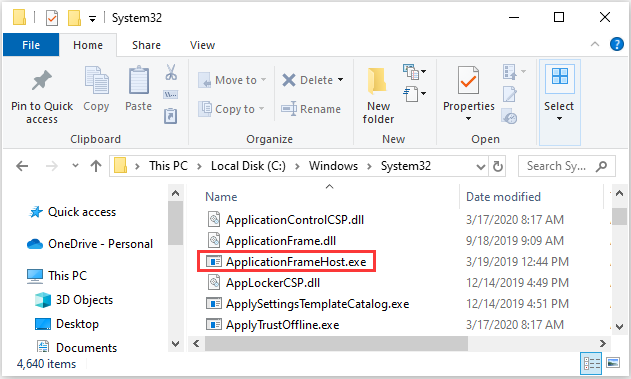
Task: Sort by the Name column header
Action: pyautogui.click(x=221, y=197)
